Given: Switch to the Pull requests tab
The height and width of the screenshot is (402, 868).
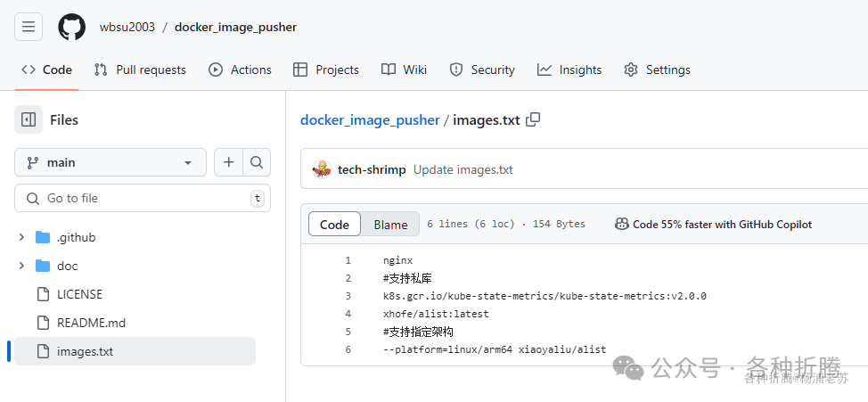Looking at the screenshot, I should click(140, 70).
